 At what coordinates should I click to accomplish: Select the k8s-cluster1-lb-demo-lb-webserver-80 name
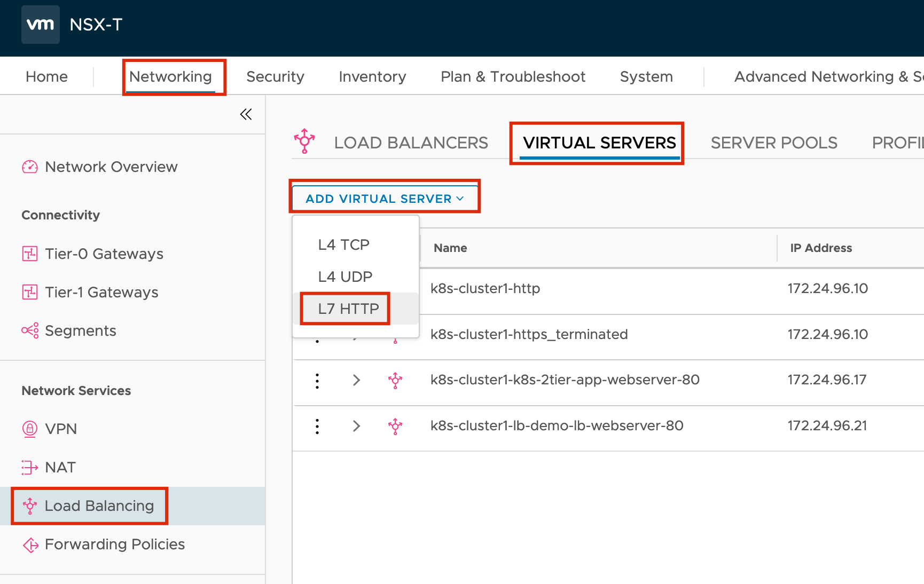[557, 425]
